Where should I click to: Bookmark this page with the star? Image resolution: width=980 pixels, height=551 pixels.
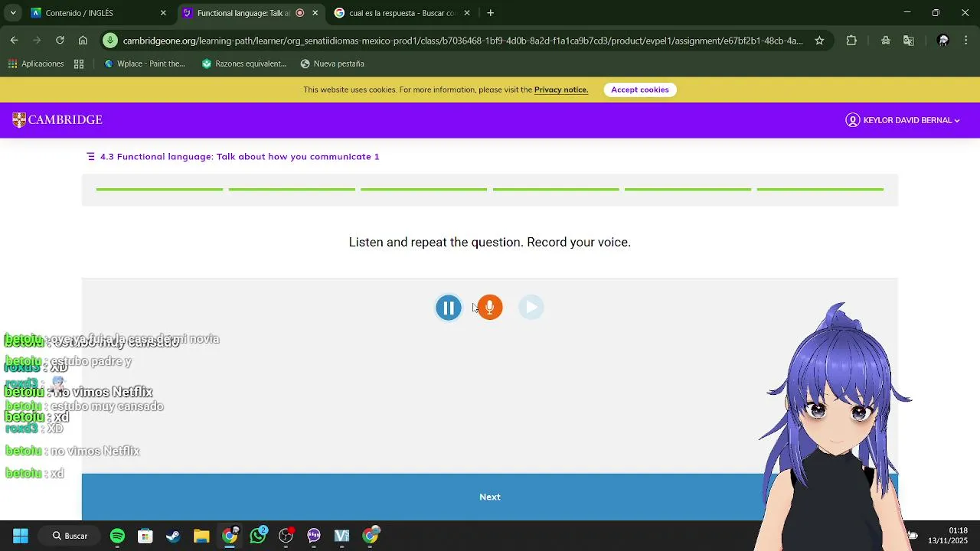[819, 41]
